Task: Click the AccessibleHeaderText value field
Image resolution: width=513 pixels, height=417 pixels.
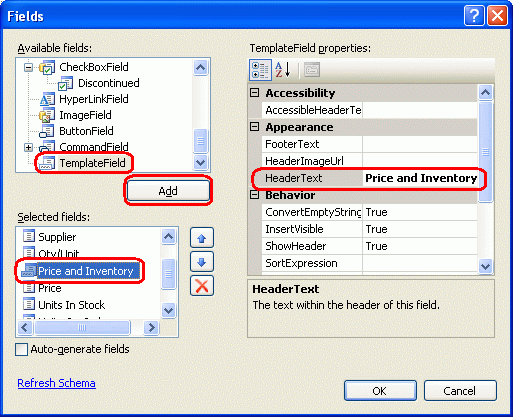Action: tap(420, 110)
